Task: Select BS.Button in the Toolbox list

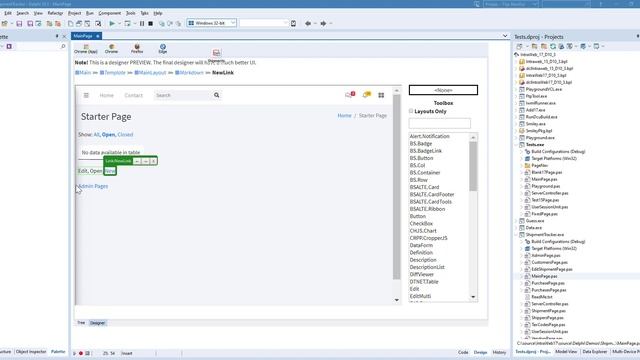Action: point(422,158)
